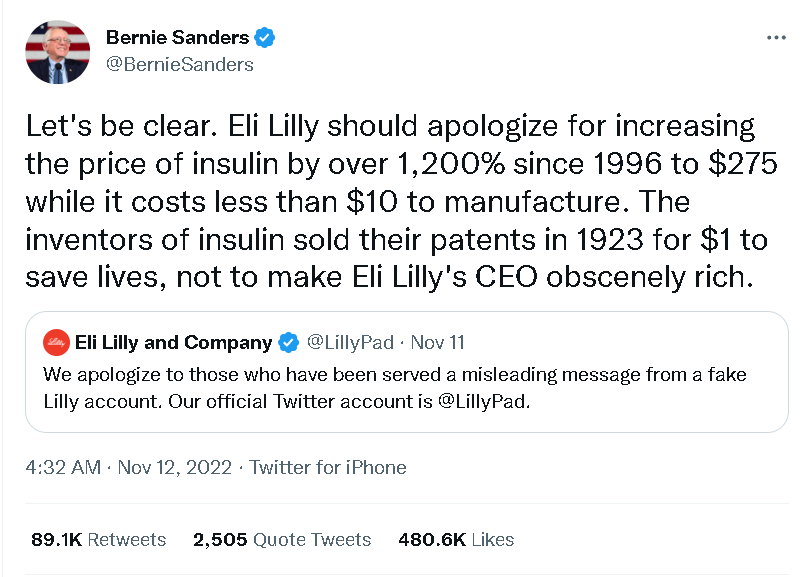Click the Eli Lilly and Company verified badge
The image size is (808, 577).
click(288, 343)
